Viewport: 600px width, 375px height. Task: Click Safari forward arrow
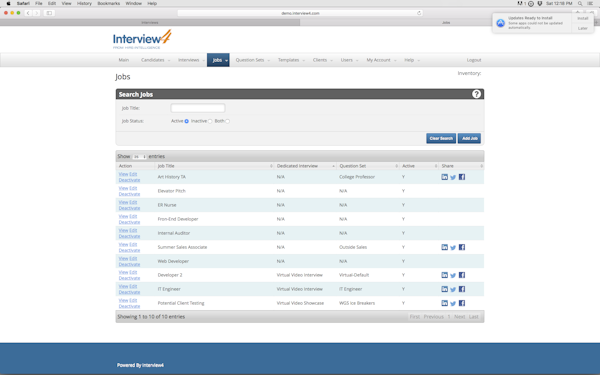coord(37,13)
